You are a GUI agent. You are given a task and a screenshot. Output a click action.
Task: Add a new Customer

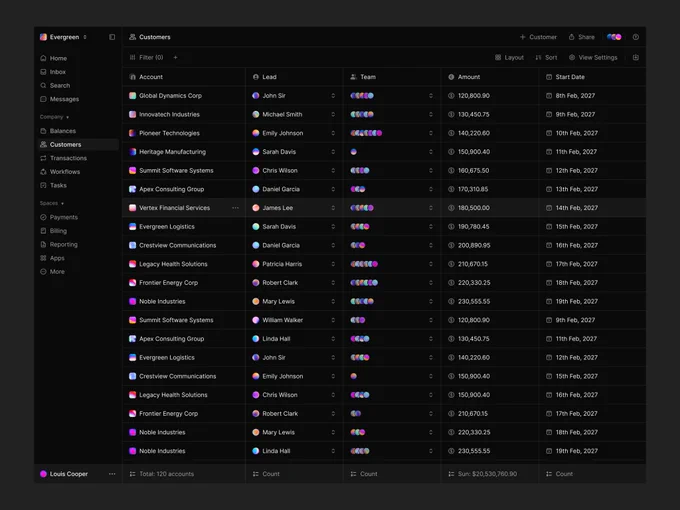(538, 37)
